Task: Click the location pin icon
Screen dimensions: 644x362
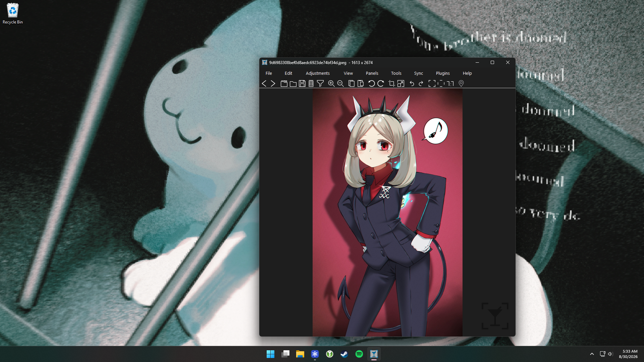Action: click(461, 83)
